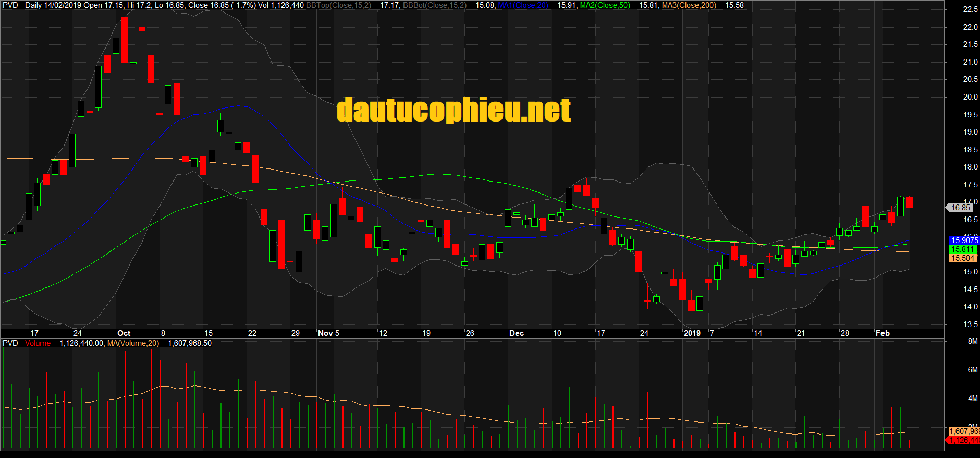Select the orange 1,607,968 volume average tag
Image resolution: width=980 pixels, height=458 pixels.
pos(964,431)
